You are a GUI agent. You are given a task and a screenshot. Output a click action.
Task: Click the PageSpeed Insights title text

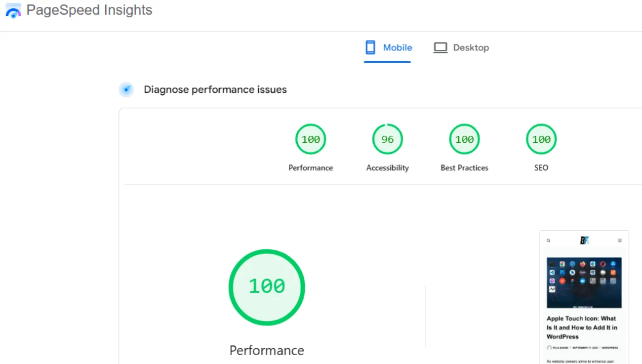coord(89,10)
